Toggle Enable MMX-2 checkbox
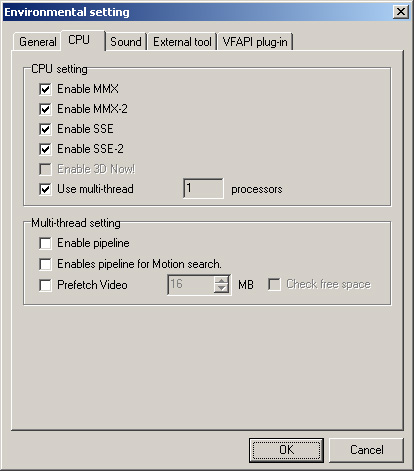The width and height of the screenshot is (414, 471). point(45,109)
